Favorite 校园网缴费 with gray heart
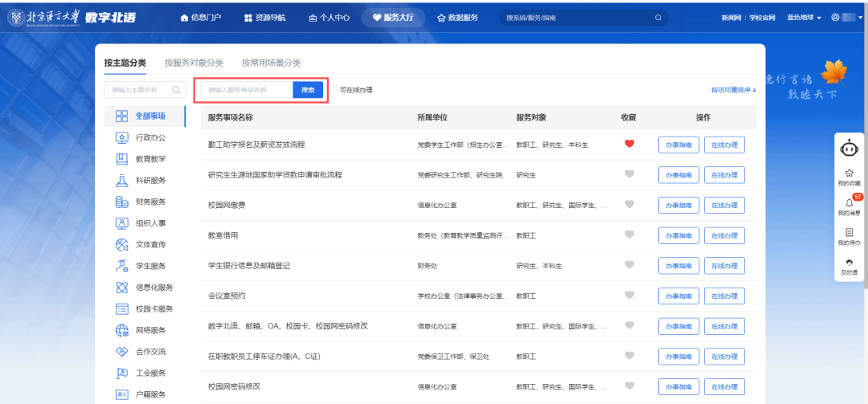Screen dimensions: 868x404 tap(628, 204)
